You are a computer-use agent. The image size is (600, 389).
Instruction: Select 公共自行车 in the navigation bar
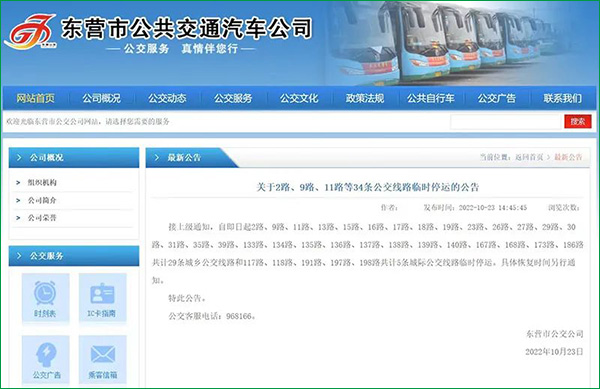[431, 98]
